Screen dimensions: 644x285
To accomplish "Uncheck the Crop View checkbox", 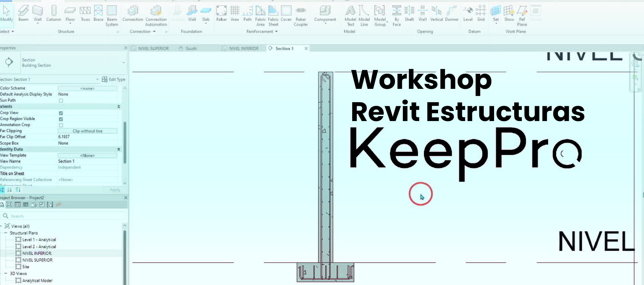I will [61, 113].
